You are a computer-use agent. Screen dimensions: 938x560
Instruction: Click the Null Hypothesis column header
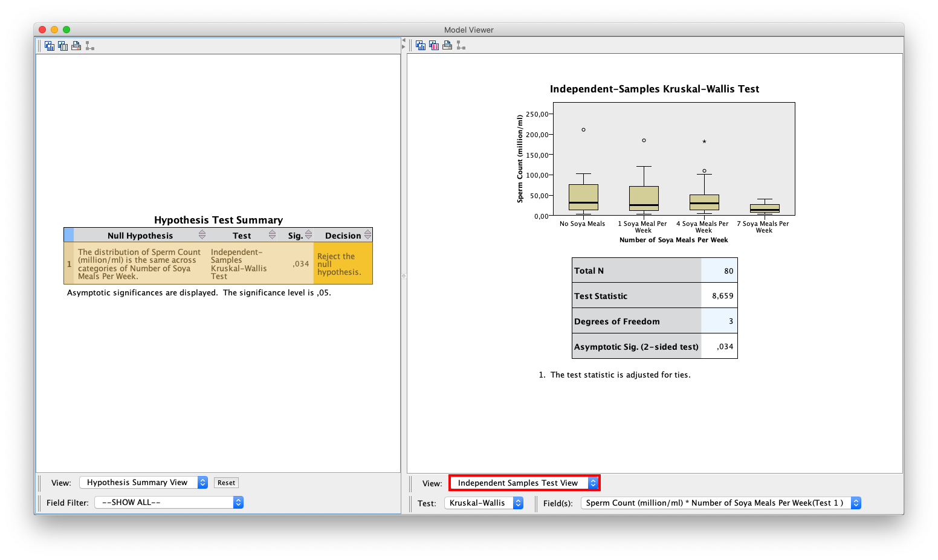pos(140,236)
